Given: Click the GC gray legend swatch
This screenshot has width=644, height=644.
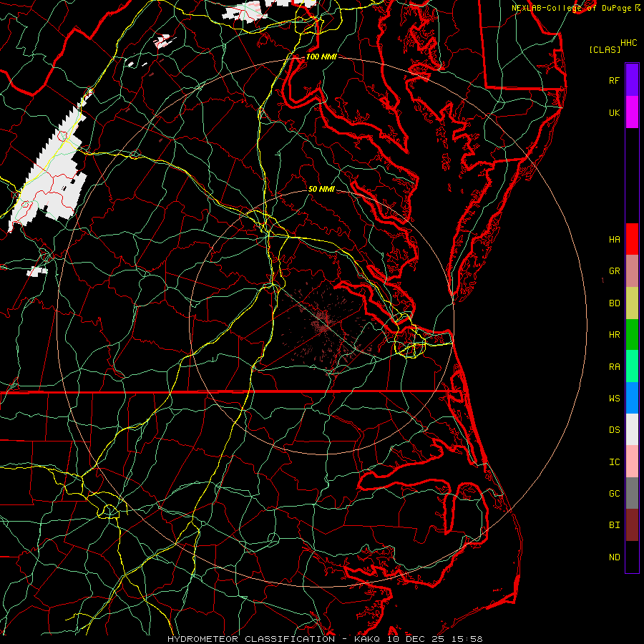Looking at the screenshot, I should (632, 493).
